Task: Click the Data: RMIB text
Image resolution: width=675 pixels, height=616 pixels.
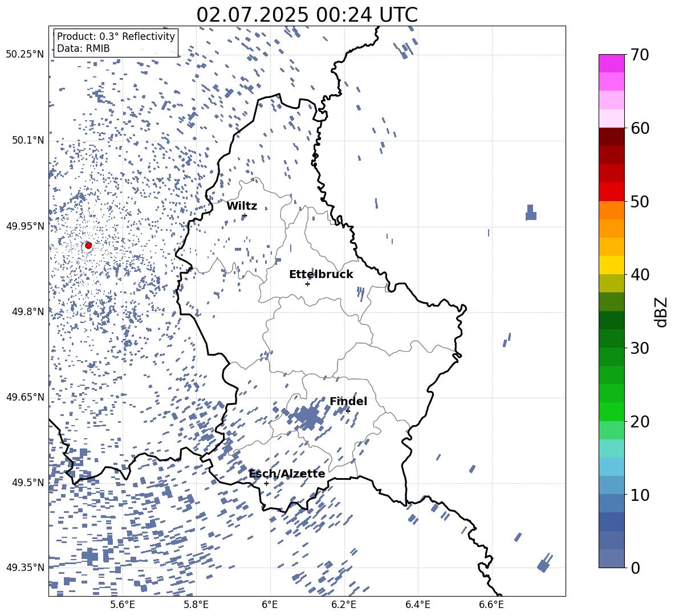Action: click(83, 48)
